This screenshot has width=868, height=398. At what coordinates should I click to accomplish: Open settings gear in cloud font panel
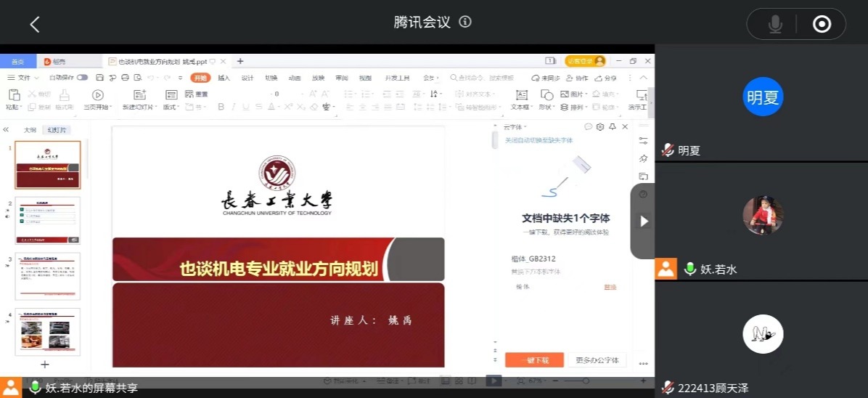(x=599, y=127)
